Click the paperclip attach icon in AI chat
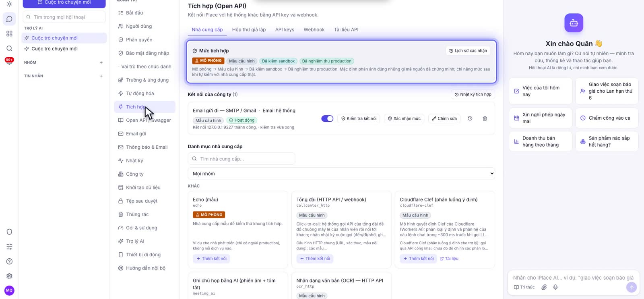Screen dimensions: 644x299 pyautogui.click(x=544, y=287)
